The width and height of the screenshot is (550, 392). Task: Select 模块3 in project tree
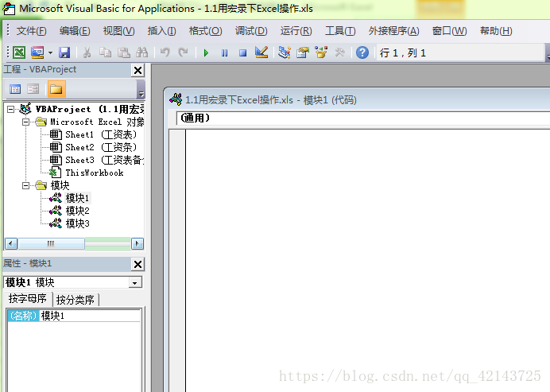tap(78, 223)
